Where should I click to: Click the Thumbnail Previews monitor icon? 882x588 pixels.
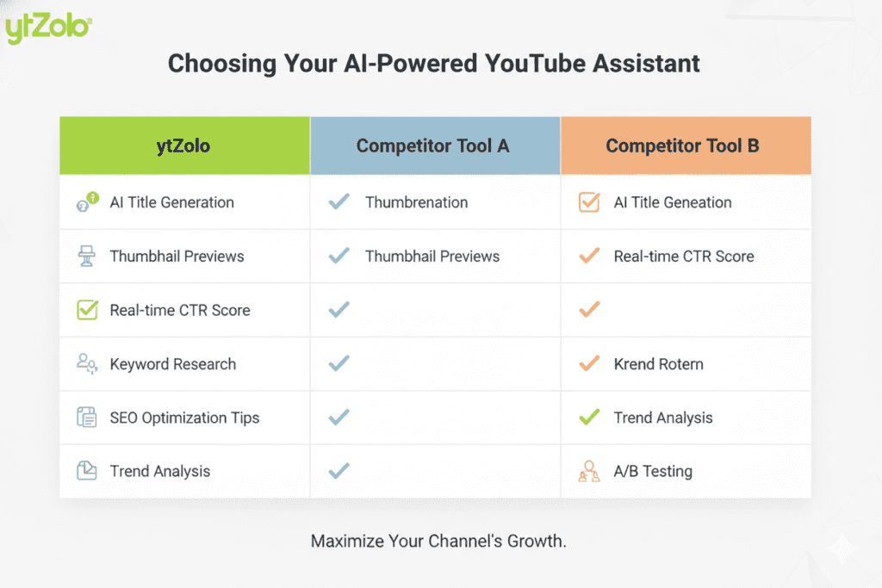tap(87, 257)
